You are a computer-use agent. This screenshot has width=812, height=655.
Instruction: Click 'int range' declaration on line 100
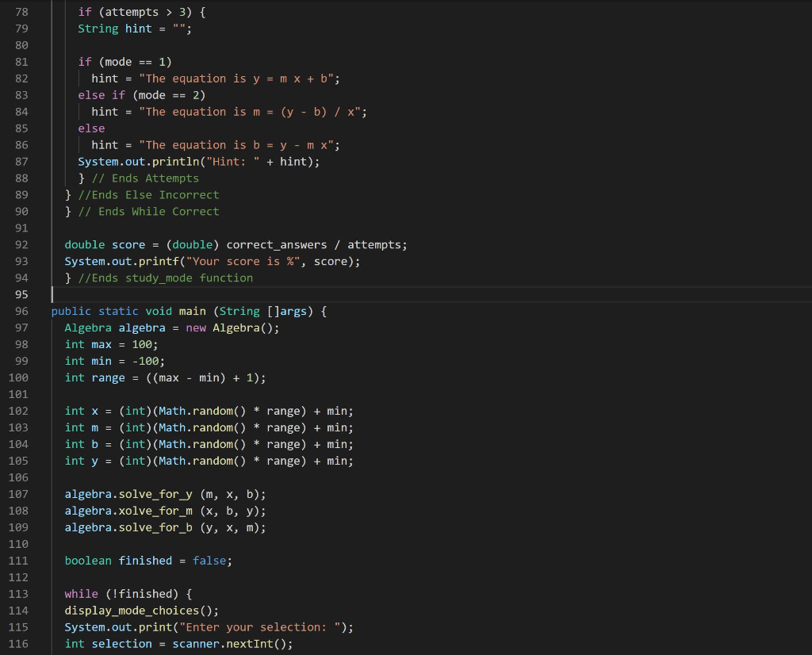pyautogui.click(x=95, y=378)
